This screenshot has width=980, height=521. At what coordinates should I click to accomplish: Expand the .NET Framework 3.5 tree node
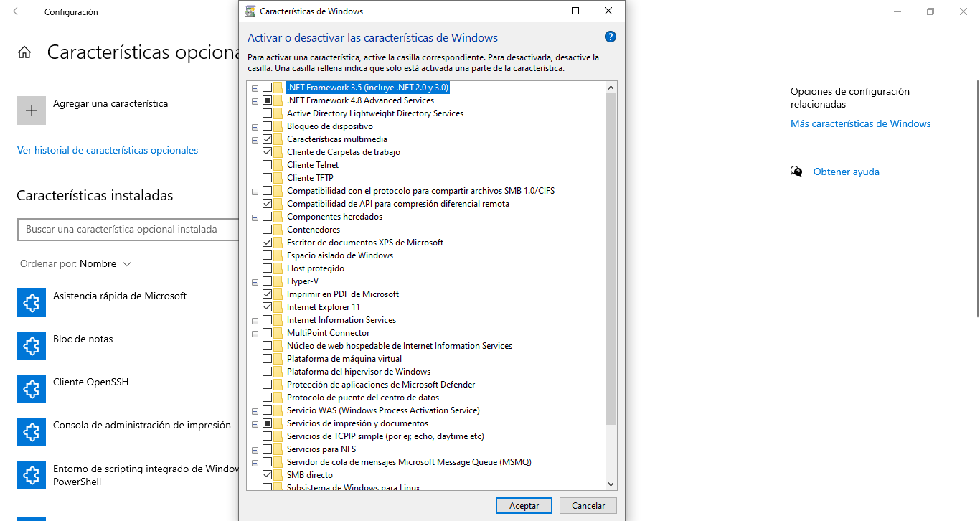[255, 88]
